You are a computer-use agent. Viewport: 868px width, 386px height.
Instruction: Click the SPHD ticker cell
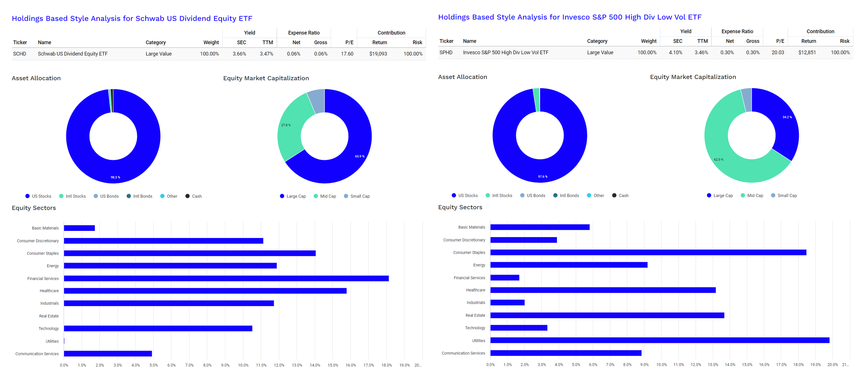(x=446, y=53)
